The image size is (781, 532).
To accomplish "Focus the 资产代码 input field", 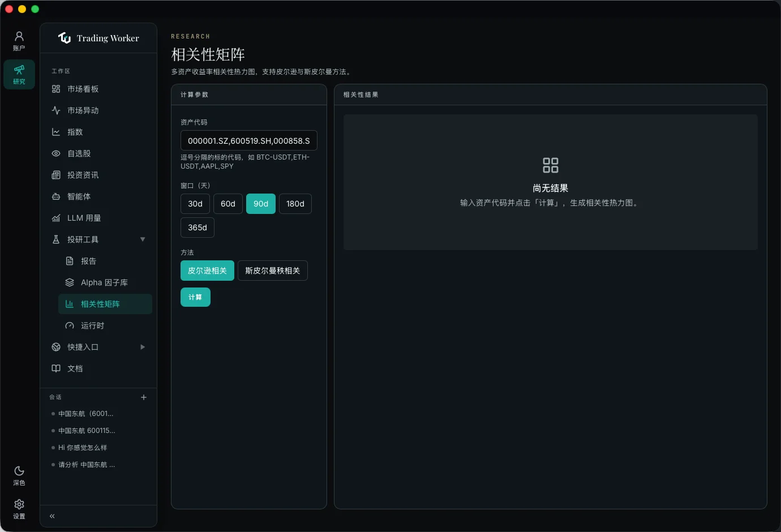I will (249, 140).
